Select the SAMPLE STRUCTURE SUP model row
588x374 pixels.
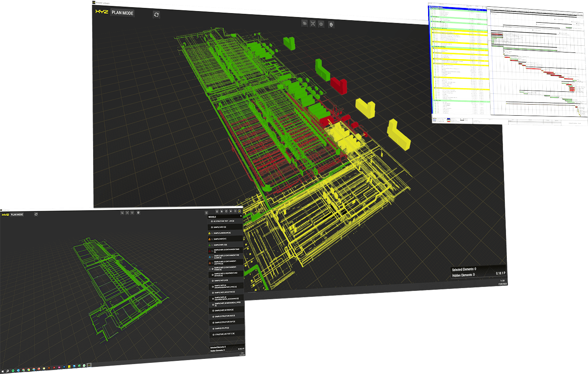point(227,322)
